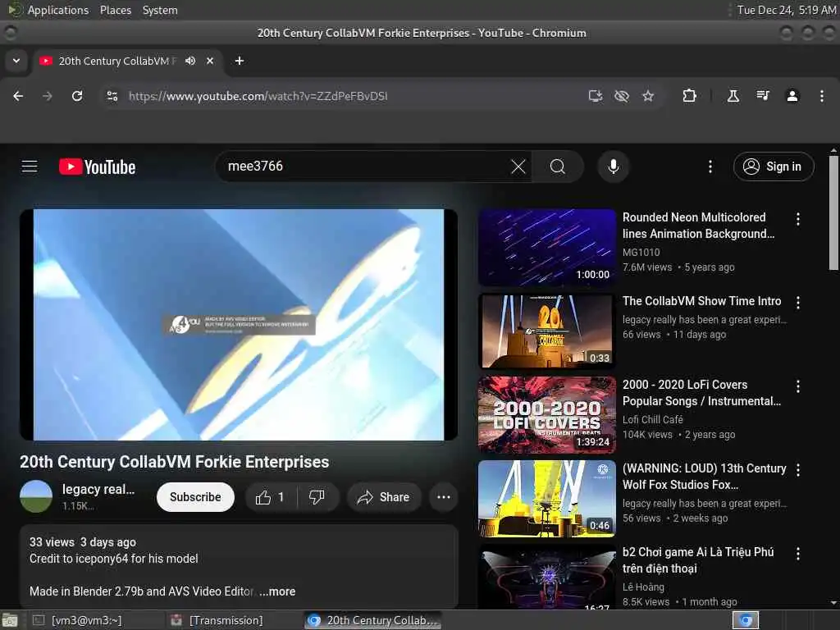Open the YouTube hamburger guide menu

click(x=30, y=167)
